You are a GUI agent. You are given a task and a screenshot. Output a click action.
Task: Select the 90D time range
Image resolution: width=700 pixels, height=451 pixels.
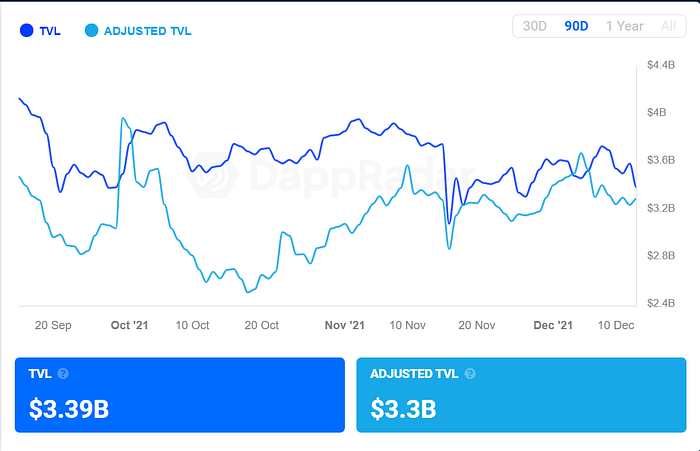point(576,26)
